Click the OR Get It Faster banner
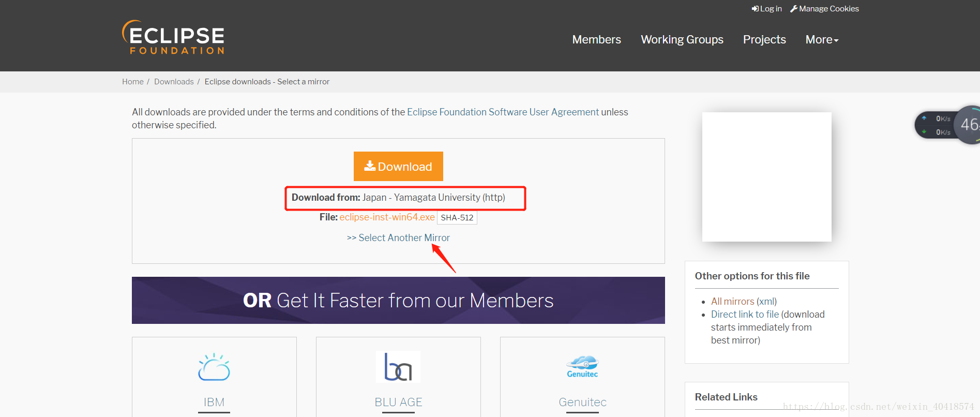The image size is (980, 417). coord(398,300)
